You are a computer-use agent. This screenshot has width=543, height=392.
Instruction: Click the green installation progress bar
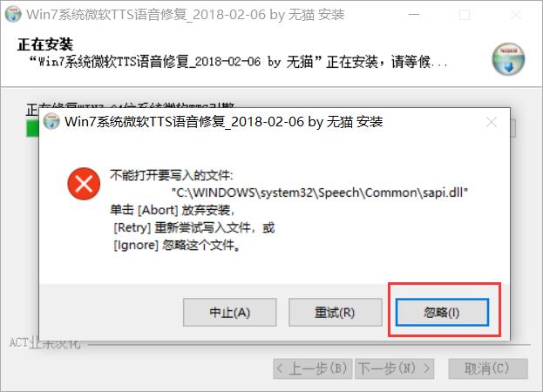pyautogui.click(x=33, y=128)
